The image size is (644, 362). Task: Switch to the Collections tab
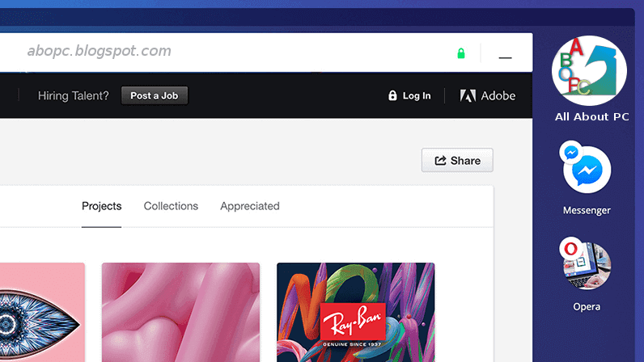pyautogui.click(x=171, y=206)
